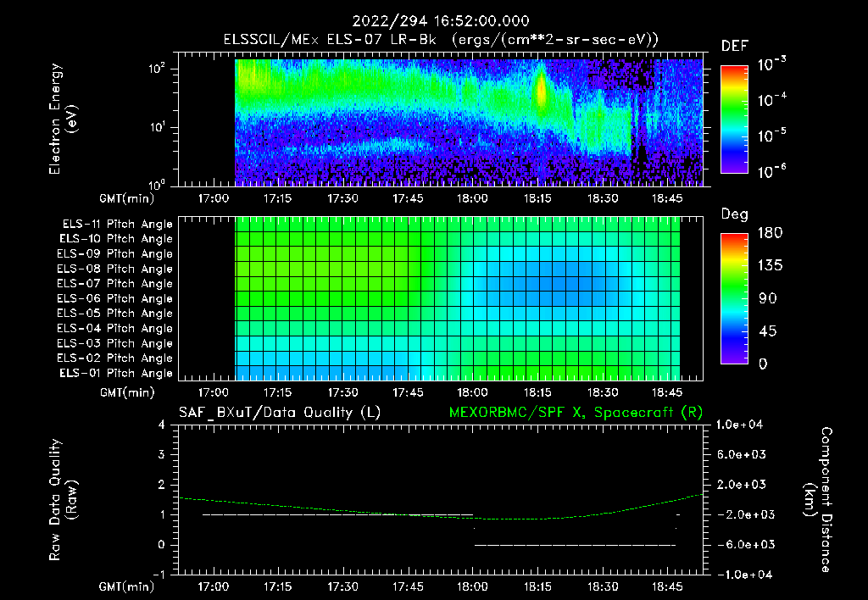Select the ELS-07 Pitch Angle row label
The width and height of the screenshot is (868, 600).
(x=114, y=284)
